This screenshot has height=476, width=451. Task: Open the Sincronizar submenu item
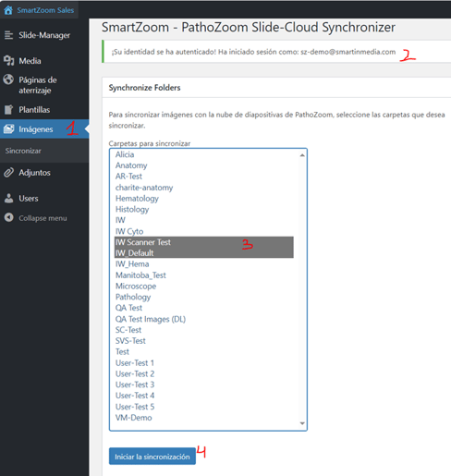pyautogui.click(x=23, y=151)
